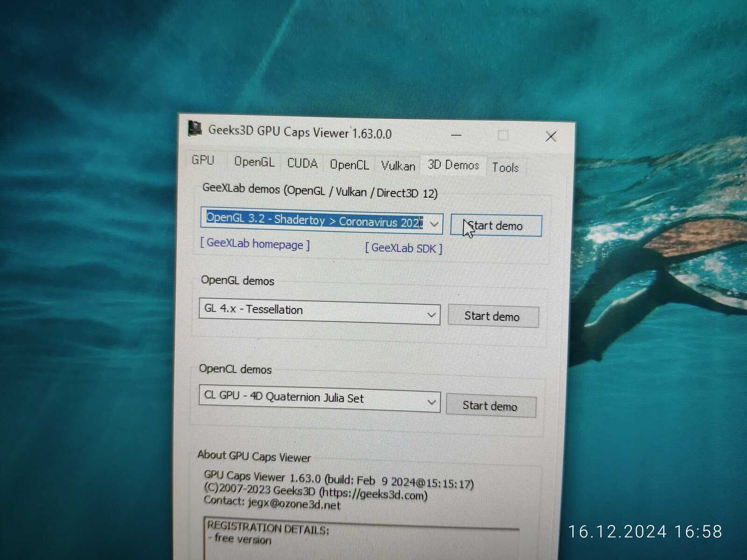Click the 'OpenGL demos' group label
747x560 pixels.
pyautogui.click(x=238, y=280)
